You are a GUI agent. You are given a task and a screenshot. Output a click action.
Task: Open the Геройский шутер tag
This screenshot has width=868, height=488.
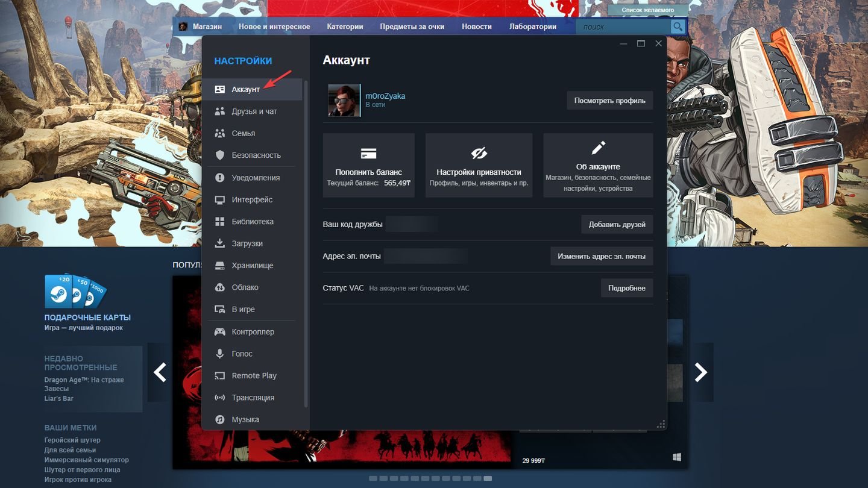click(72, 440)
